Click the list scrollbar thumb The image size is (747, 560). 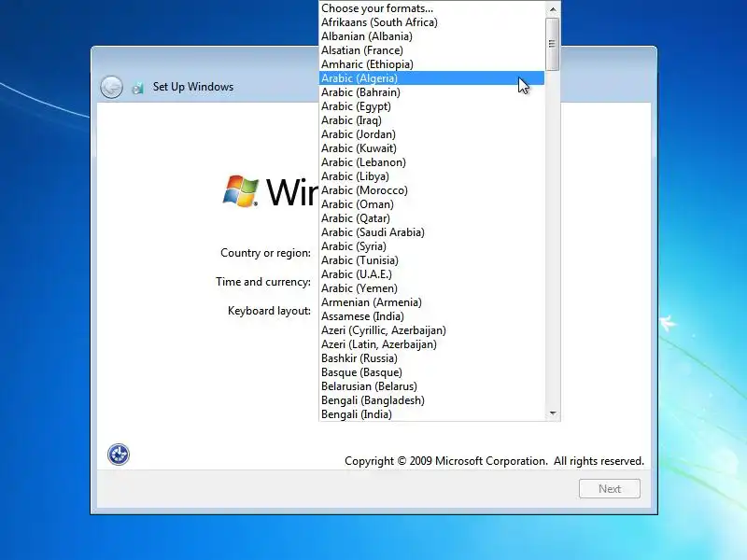point(553,44)
